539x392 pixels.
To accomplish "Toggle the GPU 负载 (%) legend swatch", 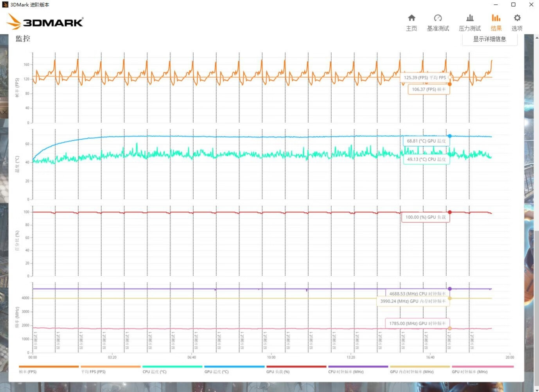I will (x=296, y=367).
